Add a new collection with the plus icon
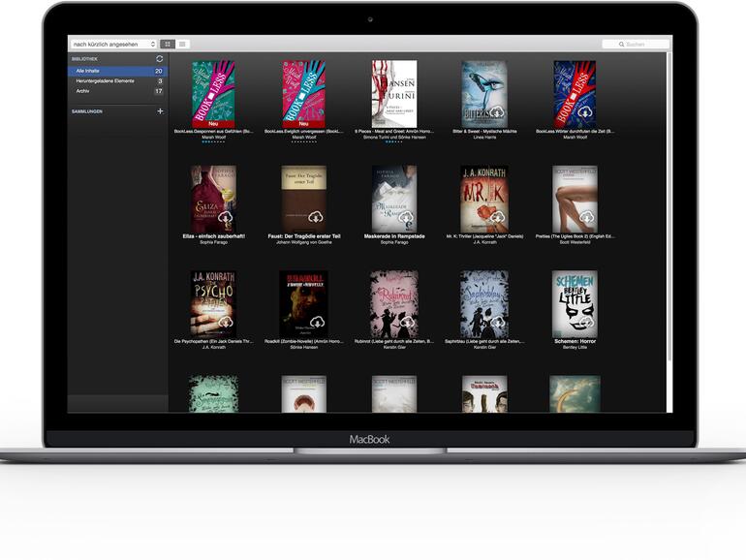The height and width of the screenshot is (560, 746). (160, 111)
